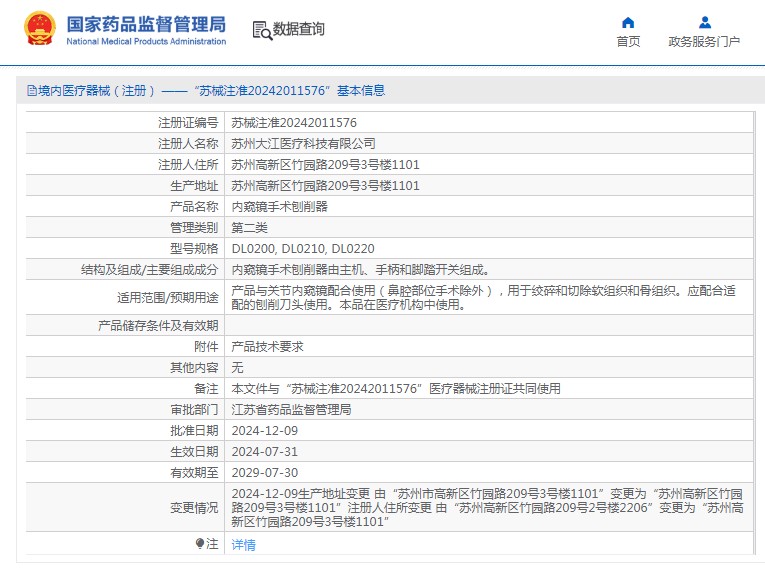Click product name 内窥镜手术刨削器
The height and width of the screenshot is (576, 765).
[279, 207]
